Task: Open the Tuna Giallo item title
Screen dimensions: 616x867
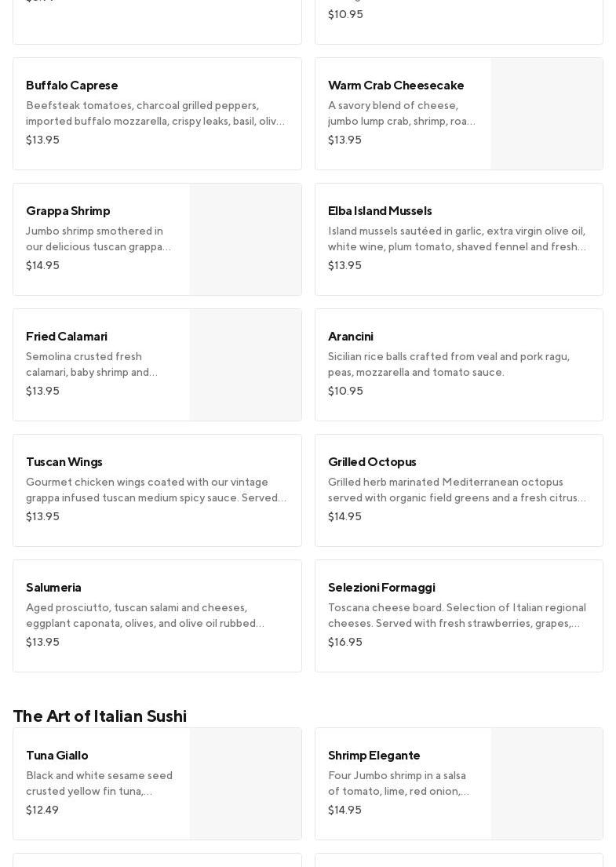Action: (x=57, y=756)
